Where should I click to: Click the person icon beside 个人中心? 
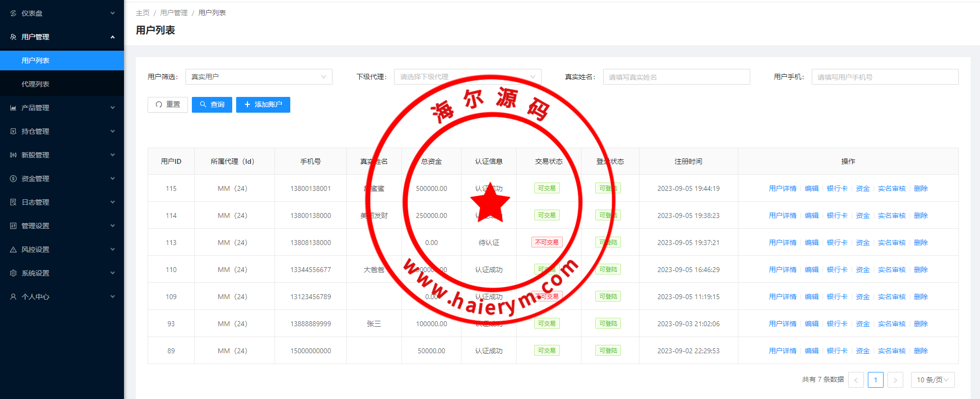click(x=13, y=297)
